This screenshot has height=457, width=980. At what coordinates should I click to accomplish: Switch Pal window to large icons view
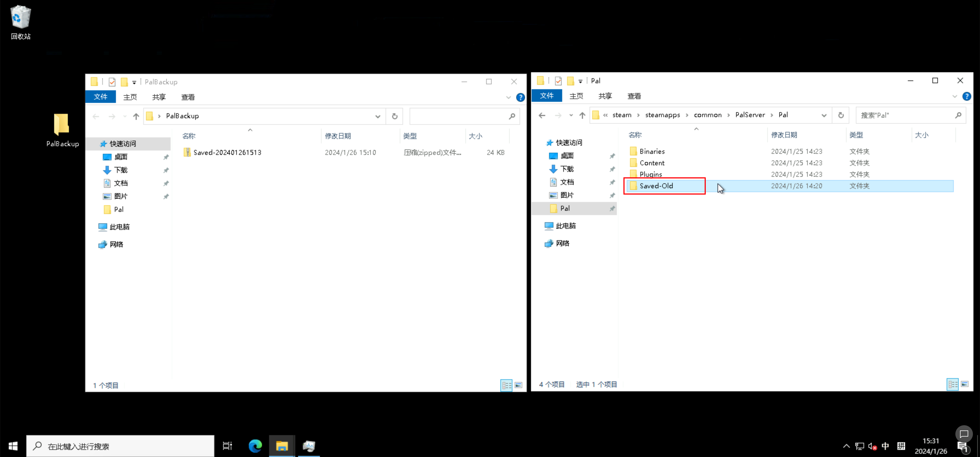(964, 384)
